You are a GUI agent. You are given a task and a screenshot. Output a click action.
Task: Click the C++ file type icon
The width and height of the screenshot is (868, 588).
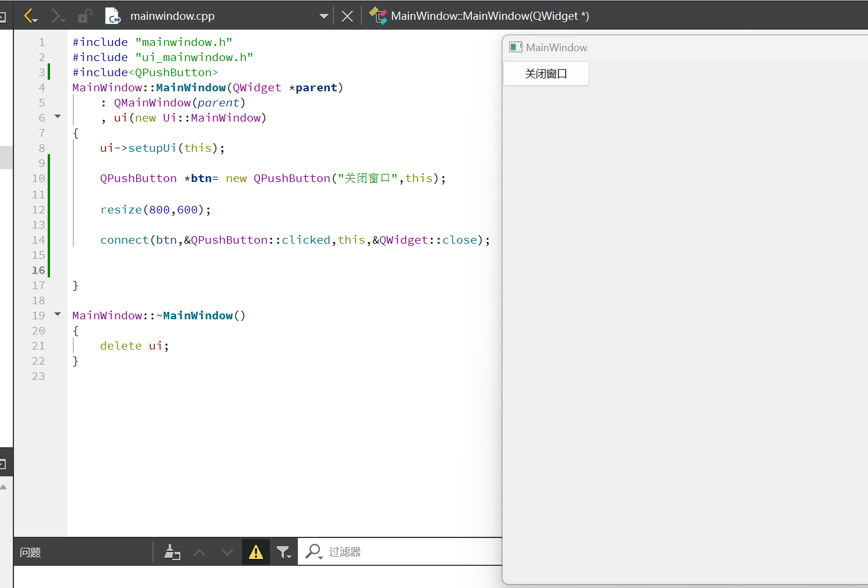tap(112, 16)
